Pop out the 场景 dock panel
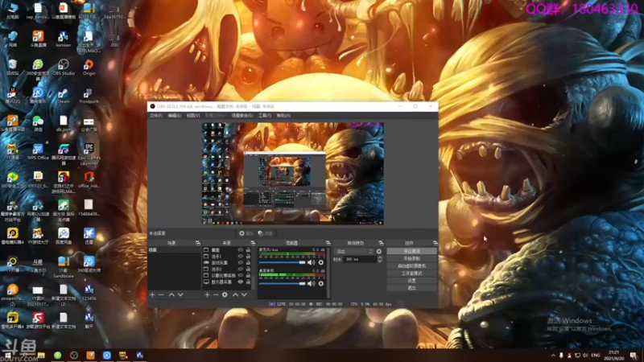The image size is (644, 362). (x=197, y=243)
